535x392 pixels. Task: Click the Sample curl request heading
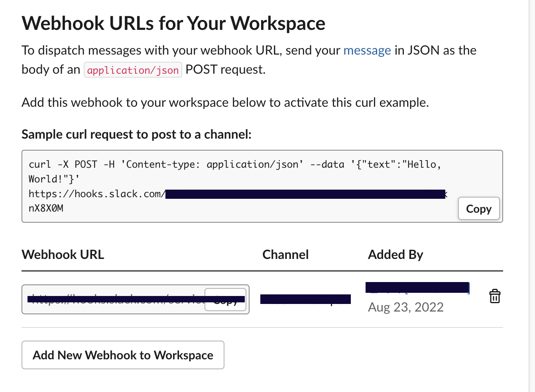(137, 135)
